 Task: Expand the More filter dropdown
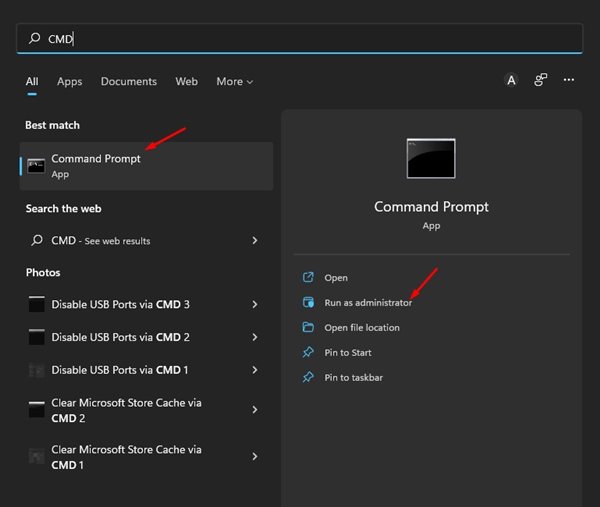(234, 82)
